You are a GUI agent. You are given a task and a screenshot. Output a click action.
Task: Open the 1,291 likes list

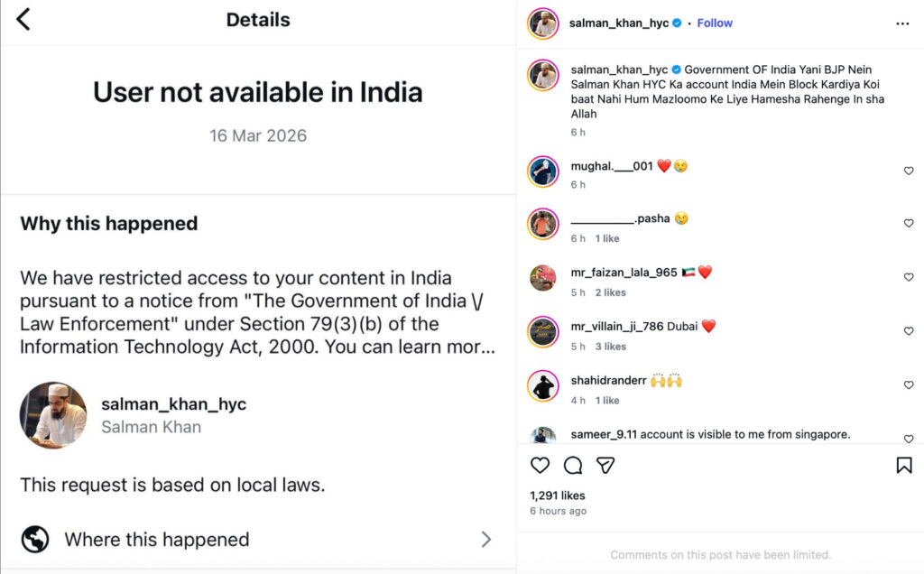coord(558,495)
